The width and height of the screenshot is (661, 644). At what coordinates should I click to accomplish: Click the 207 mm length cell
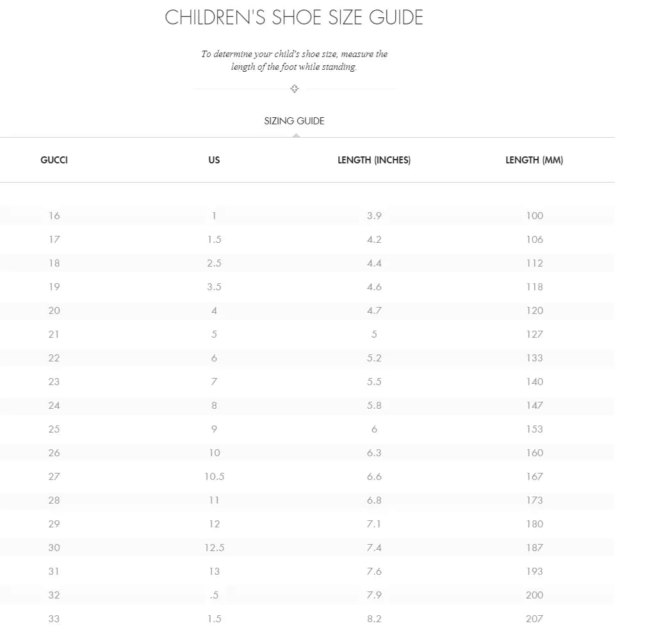pos(534,618)
